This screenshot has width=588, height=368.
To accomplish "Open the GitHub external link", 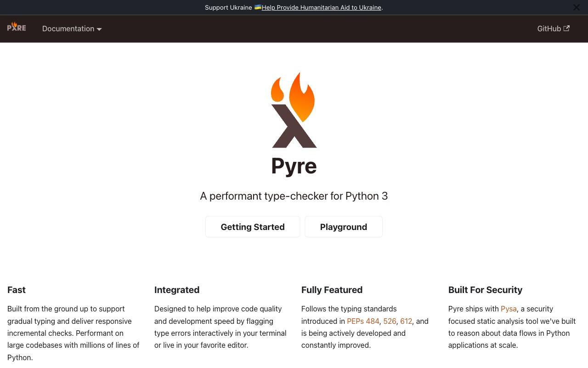I will 554,29.
